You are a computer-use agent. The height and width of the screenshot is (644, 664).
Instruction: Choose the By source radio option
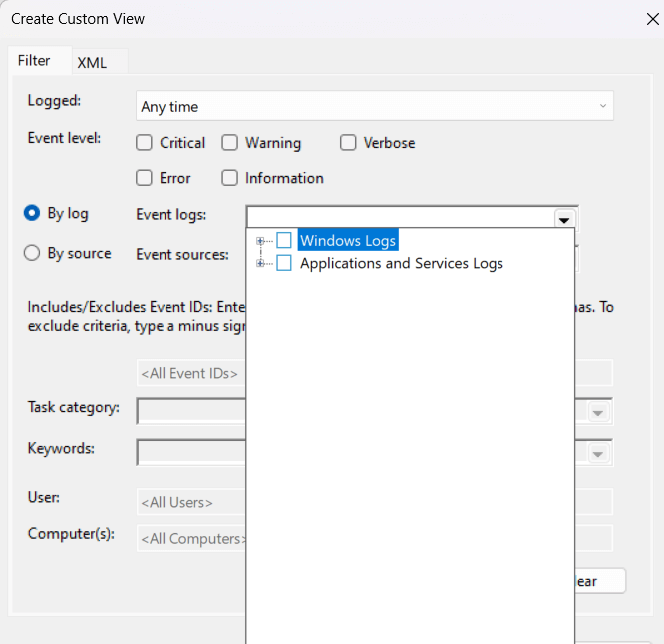[32, 253]
